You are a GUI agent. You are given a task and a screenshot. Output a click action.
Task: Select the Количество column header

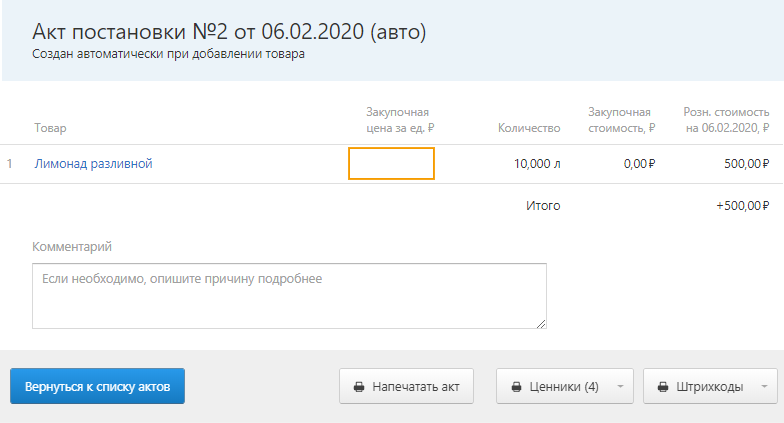point(529,128)
